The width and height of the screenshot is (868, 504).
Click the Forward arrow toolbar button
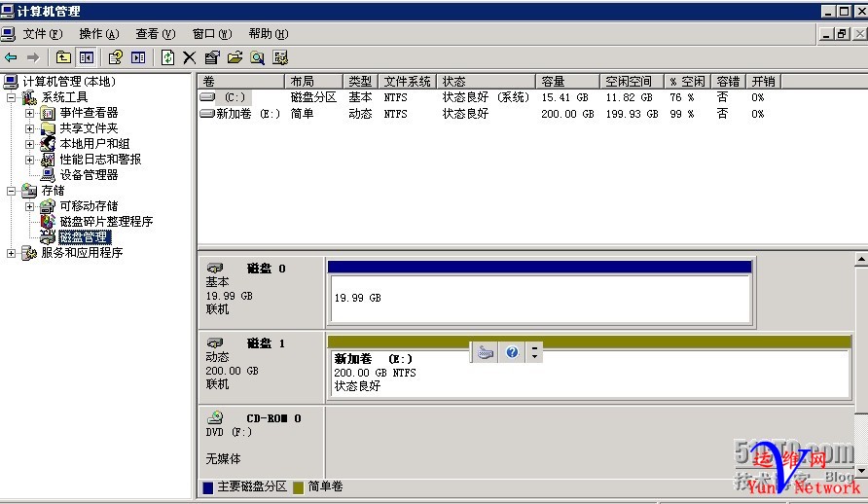[33, 57]
